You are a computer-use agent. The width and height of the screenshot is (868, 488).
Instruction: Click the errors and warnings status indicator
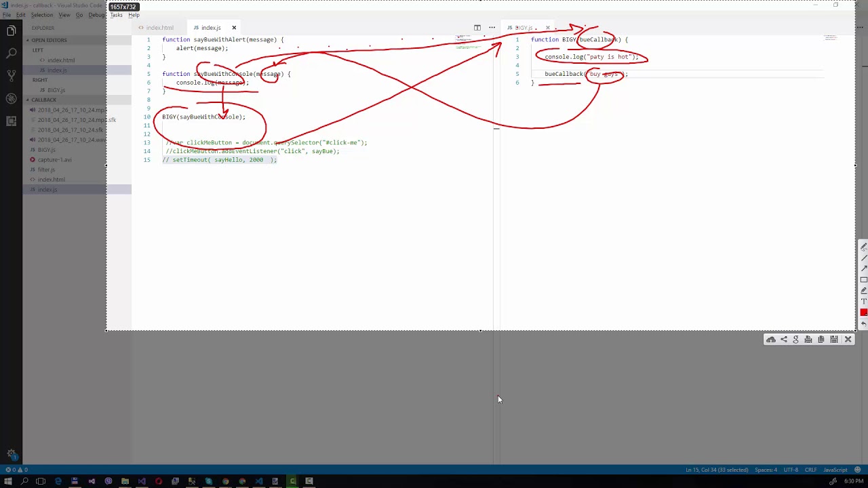[17, 470]
